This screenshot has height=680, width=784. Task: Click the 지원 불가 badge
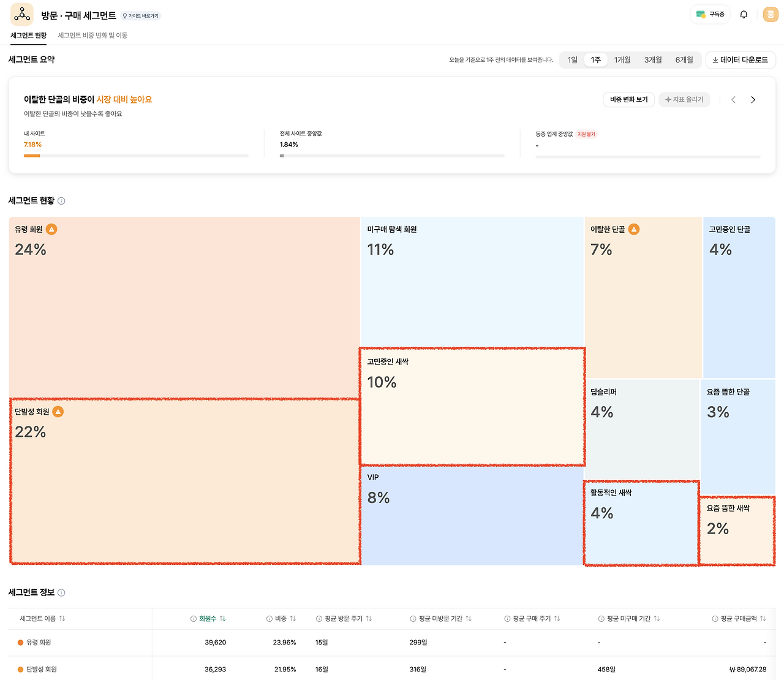click(586, 134)
